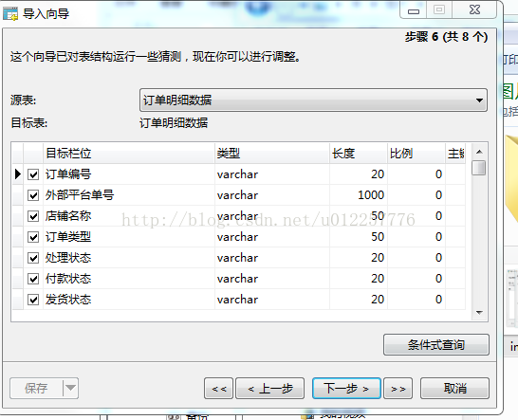Click the length 20 cell for 订单编号
This screenshot has width=518, height=420.
[x=359, y=174]
